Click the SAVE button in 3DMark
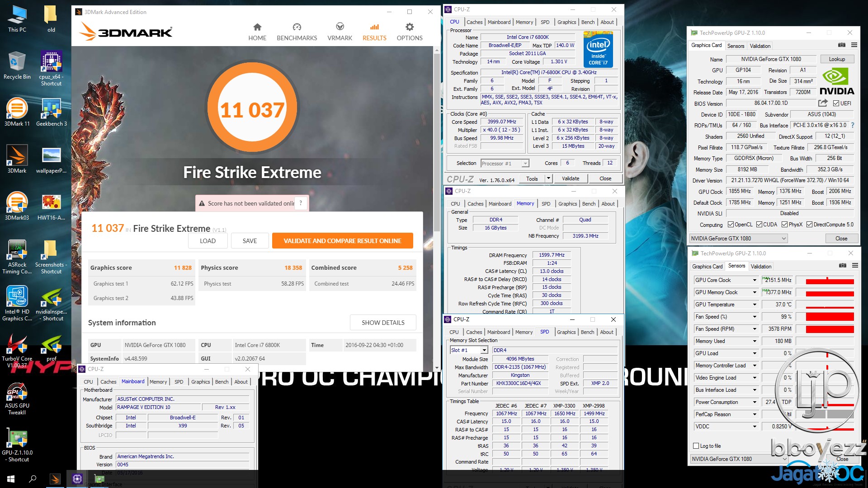 (x=250, y=241)
